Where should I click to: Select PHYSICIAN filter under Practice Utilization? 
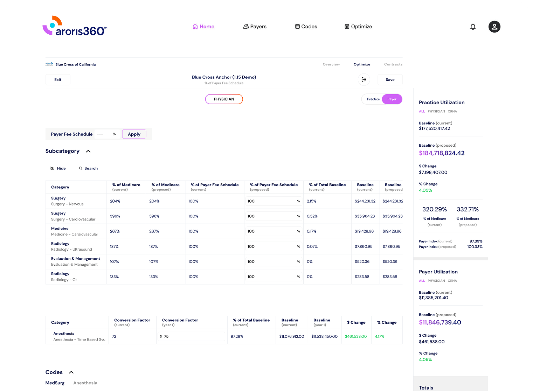click(x=436, y=111)
